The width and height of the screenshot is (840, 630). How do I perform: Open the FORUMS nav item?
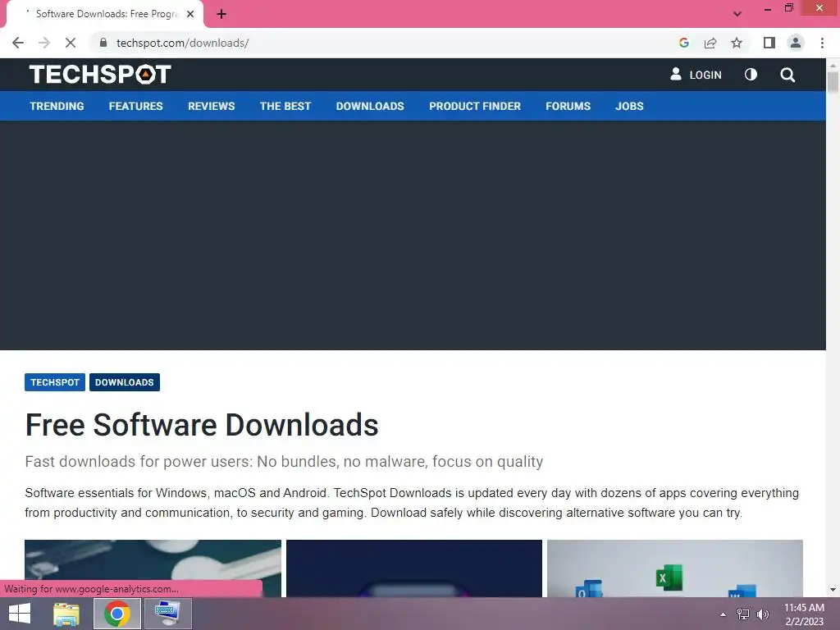tap(568, 106)
